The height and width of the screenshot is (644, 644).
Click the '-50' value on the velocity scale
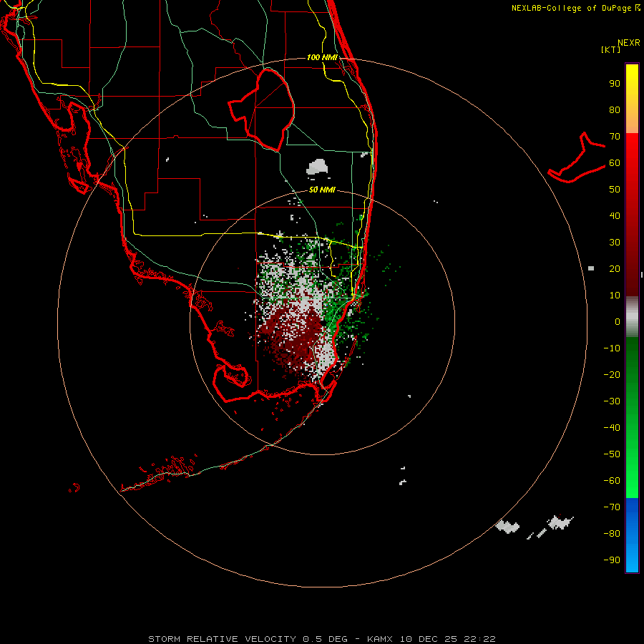click(612, 454)
